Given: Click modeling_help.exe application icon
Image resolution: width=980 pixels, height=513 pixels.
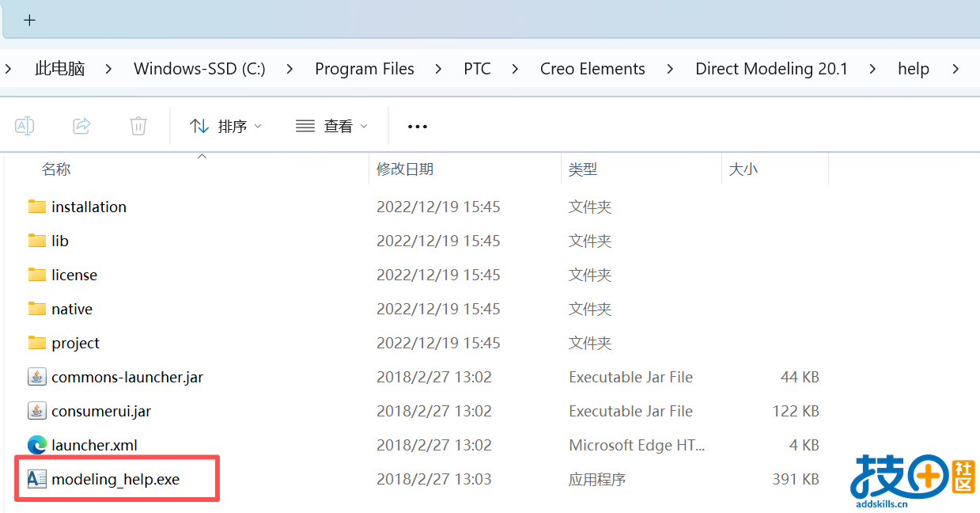Looking at the screenshot, I should [36, 479].
